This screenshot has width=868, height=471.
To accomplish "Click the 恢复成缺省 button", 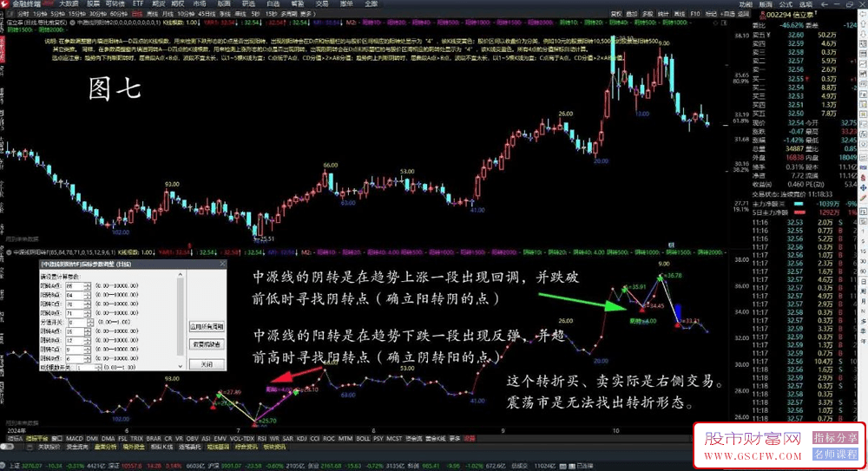I will pyautogui.click(x=207, y=344).
